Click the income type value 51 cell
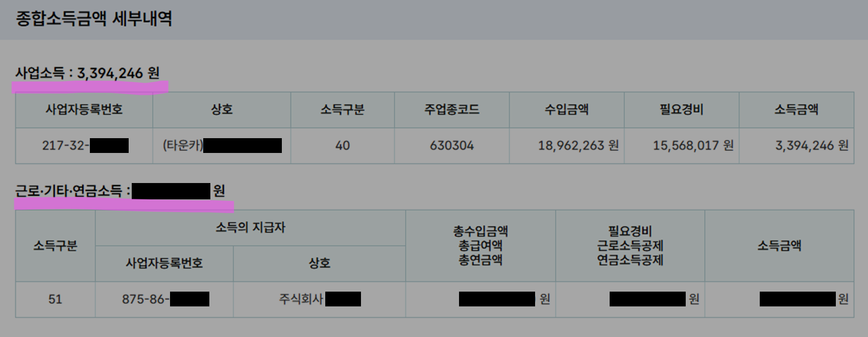The height and width of the screenshot is (337, 868). pos(55,299)
